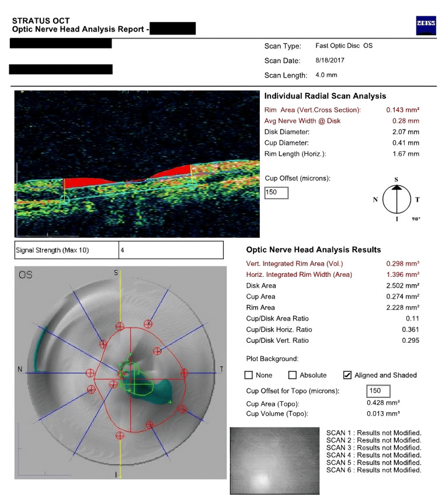Click the Zeiss logo icon

[426, 25]
